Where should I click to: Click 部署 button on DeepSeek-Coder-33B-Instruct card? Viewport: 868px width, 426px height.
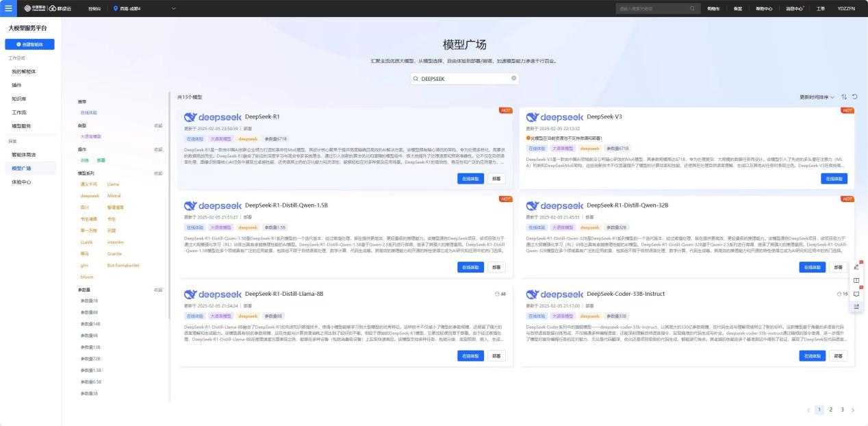[838, 355]
